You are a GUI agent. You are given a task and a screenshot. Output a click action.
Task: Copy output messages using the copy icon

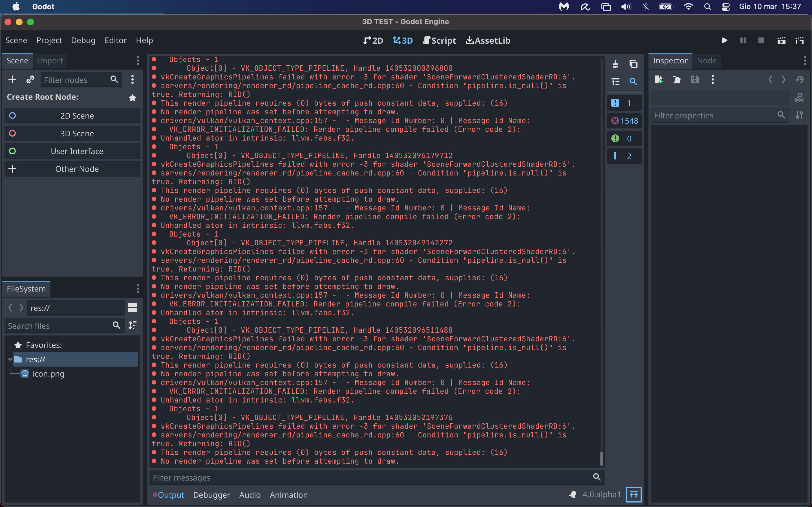coord(634,64)
